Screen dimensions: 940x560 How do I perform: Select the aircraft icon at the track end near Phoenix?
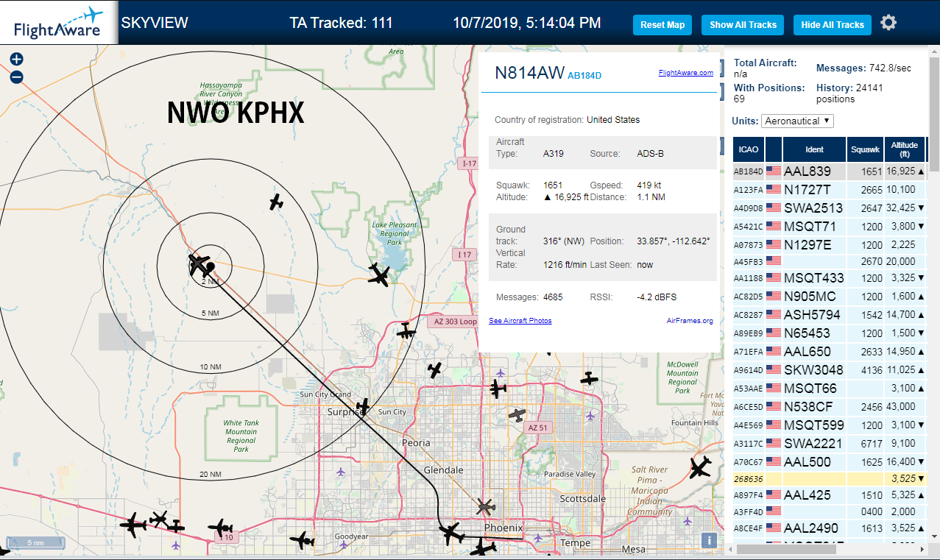point(450,533)
